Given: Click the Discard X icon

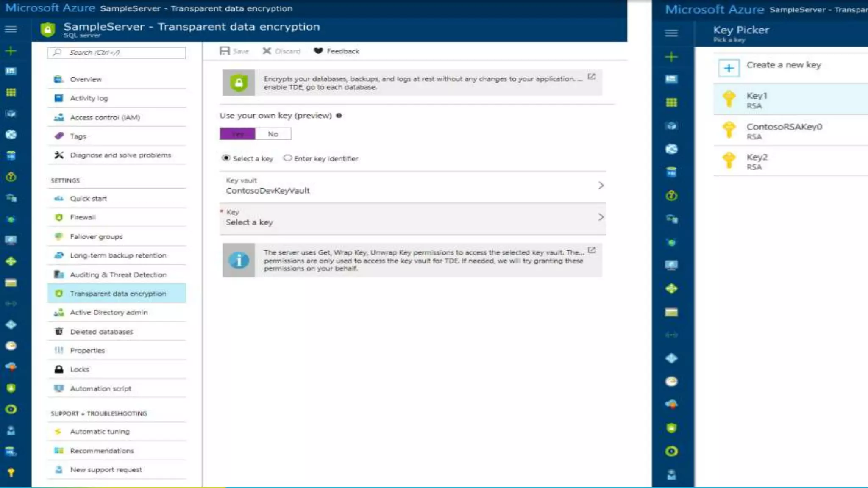Looking at the screenshot, I should click(x=267, y=51).
